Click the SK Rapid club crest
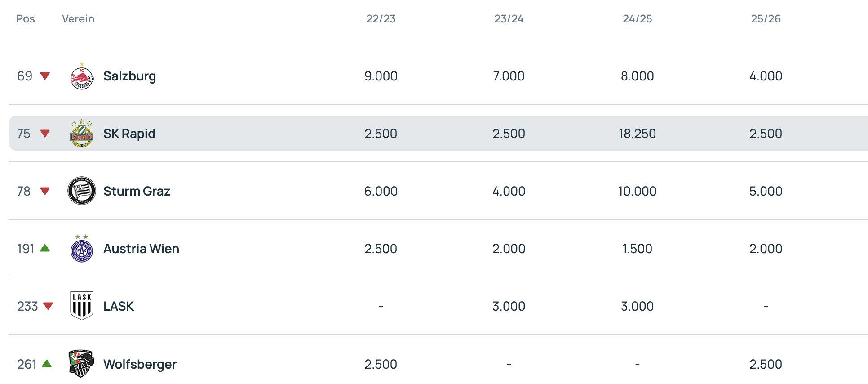Viewport: 868px width, 384px height. coord(82,134)
